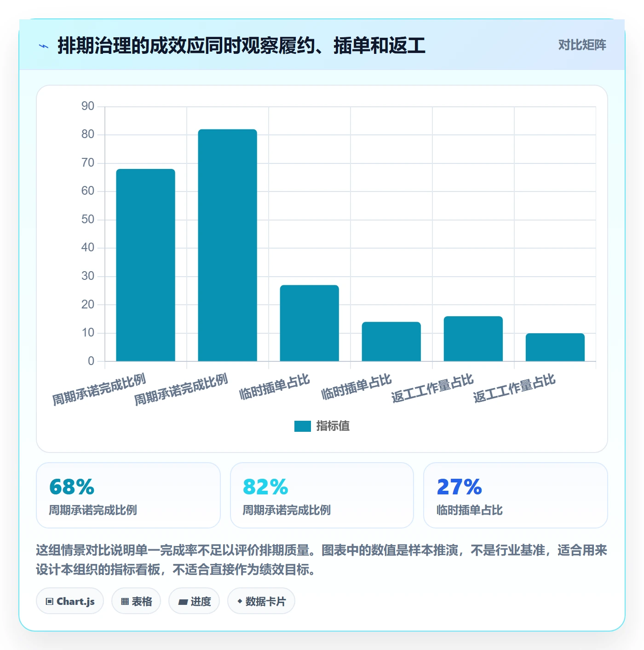644x650 pixels.
Task: Select the 数据卡片 tag chip
Action: point(261,601)
